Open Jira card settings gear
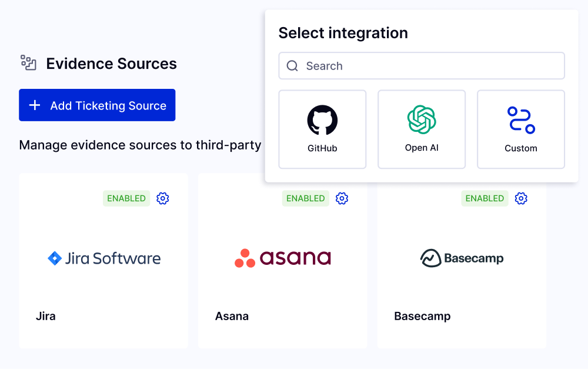 tap(163, 198)
